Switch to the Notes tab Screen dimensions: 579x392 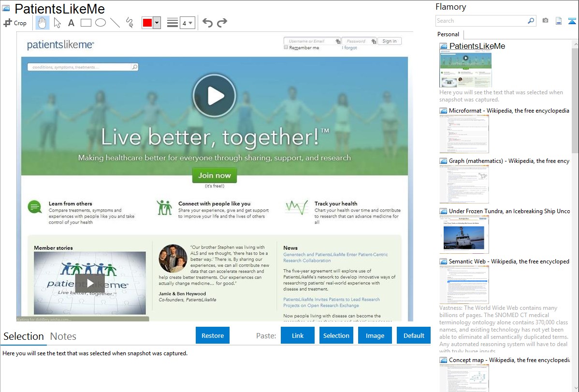pyautogui.click(x=63, y=336)
